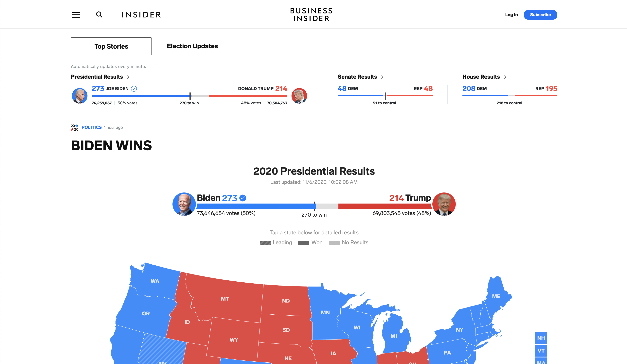Click Joe Biden's avatar in top results bar
Screen dimensions: 627x364
coord(80,96)
